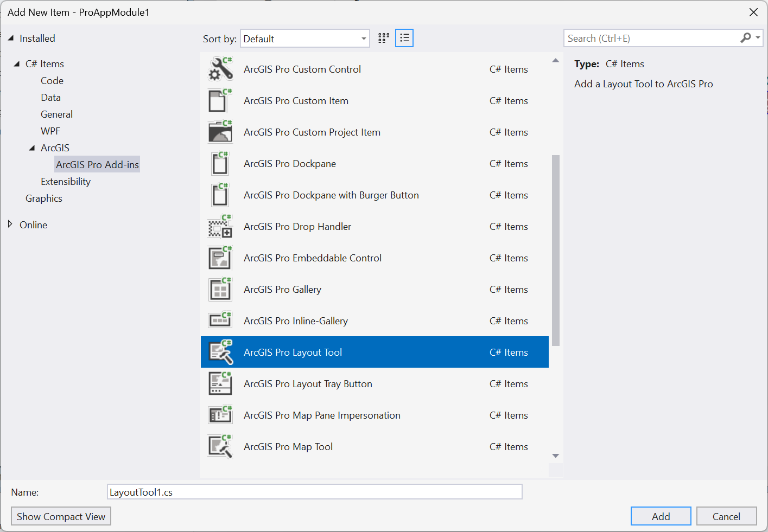Click the Embeddable Control template icon

click(x=220, y=258)
